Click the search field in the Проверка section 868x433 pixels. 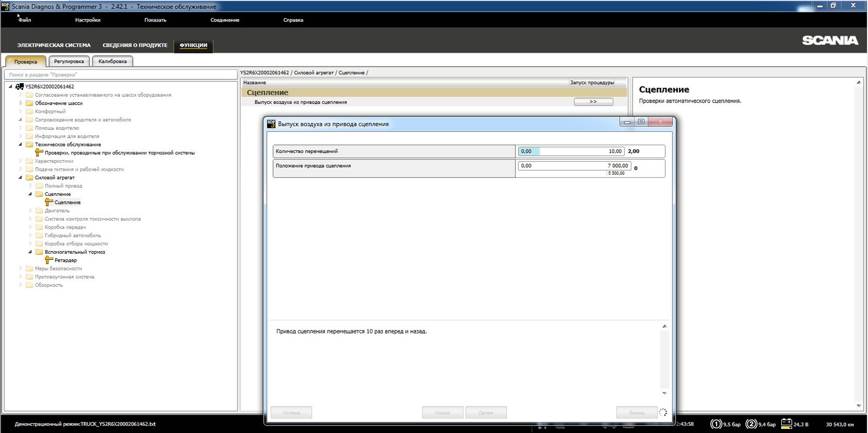click(120, 75)
